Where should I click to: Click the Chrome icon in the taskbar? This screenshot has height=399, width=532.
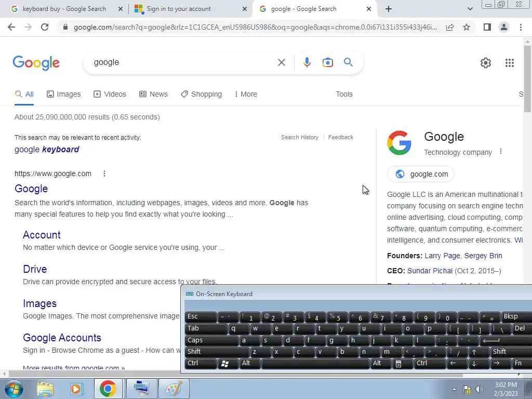tap(108, 389)
